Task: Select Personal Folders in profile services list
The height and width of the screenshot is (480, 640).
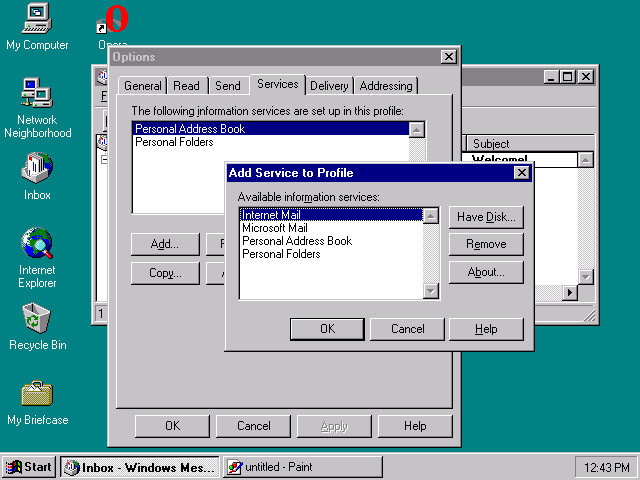Action: pos(271,142)
